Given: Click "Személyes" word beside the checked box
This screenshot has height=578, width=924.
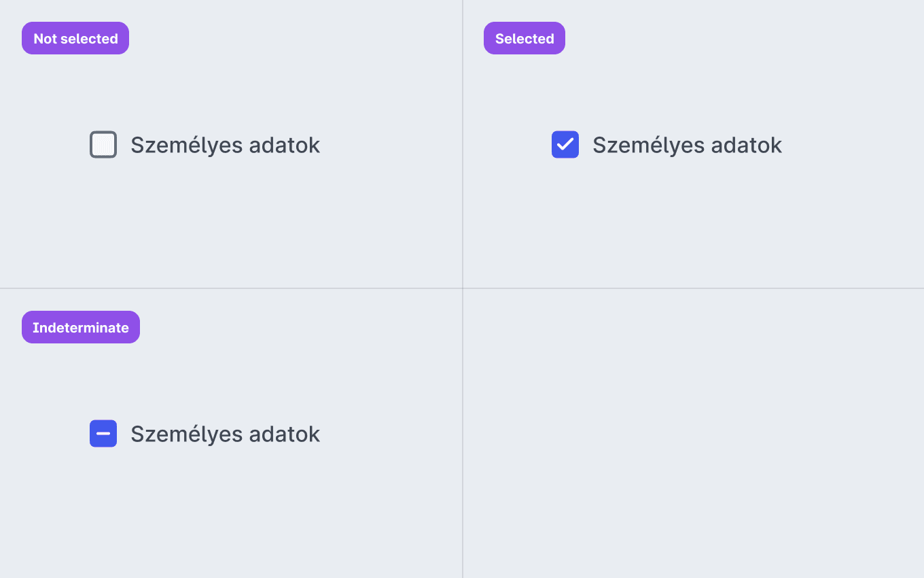Looking at the screenshot, I should click(x=649, y=145).
